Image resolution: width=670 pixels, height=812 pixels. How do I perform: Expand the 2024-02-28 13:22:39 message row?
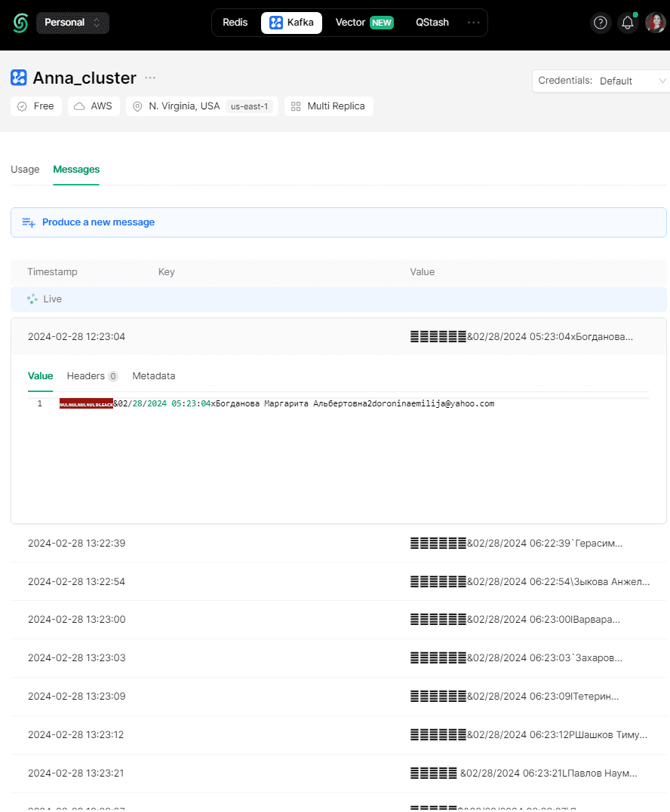click(x=338, y=544)
